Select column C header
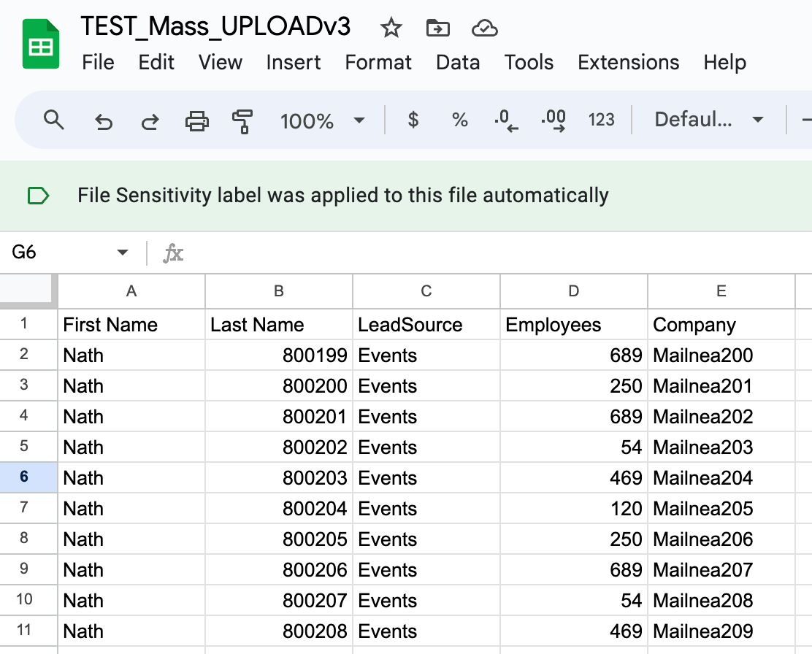 (x=426, y=291)
